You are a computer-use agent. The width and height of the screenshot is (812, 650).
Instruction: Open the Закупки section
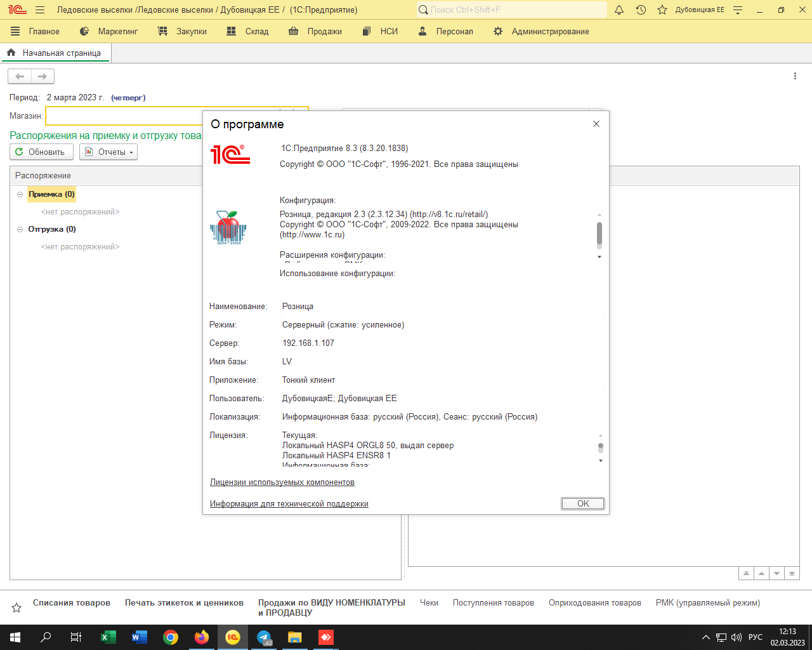(183, 31)
